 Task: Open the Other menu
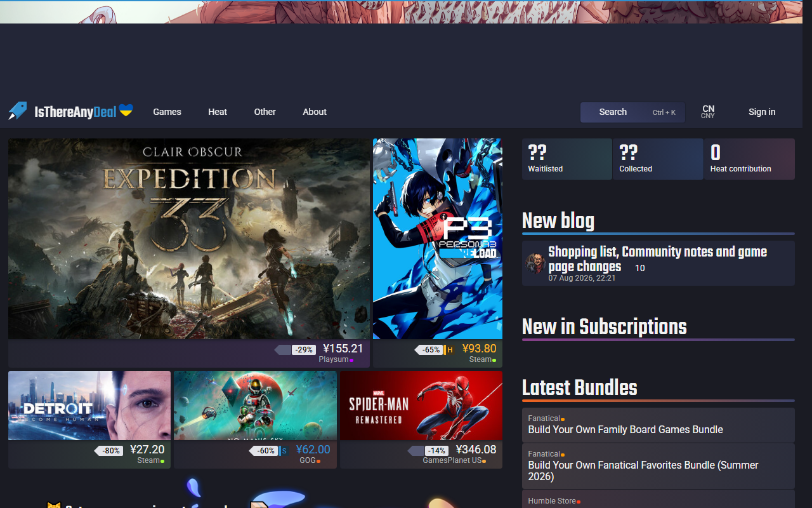click(265, 112)
